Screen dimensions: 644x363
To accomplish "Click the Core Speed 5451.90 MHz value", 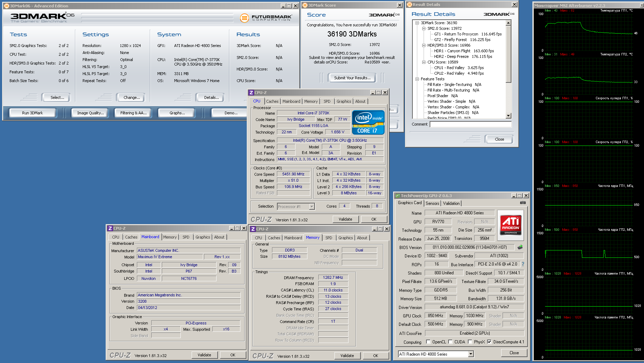I will 293,174.
